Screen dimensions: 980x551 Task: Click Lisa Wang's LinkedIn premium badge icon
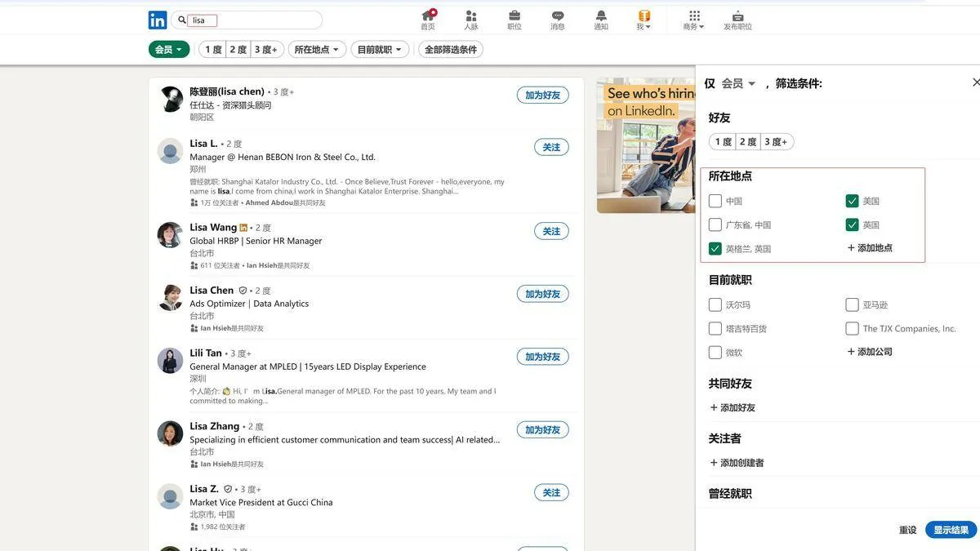point(243,228)
